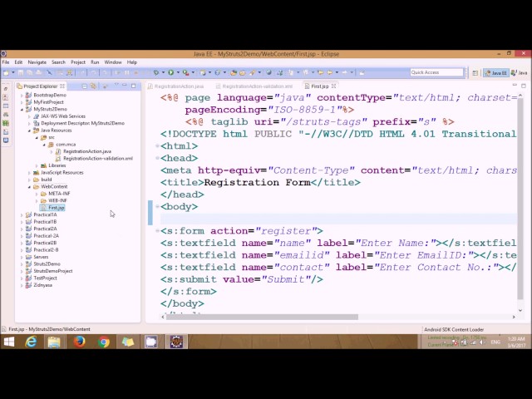Close the Project Explorer tab
Image resolution: width=532 pixels, height=399 pixels.
pos(62,86)
